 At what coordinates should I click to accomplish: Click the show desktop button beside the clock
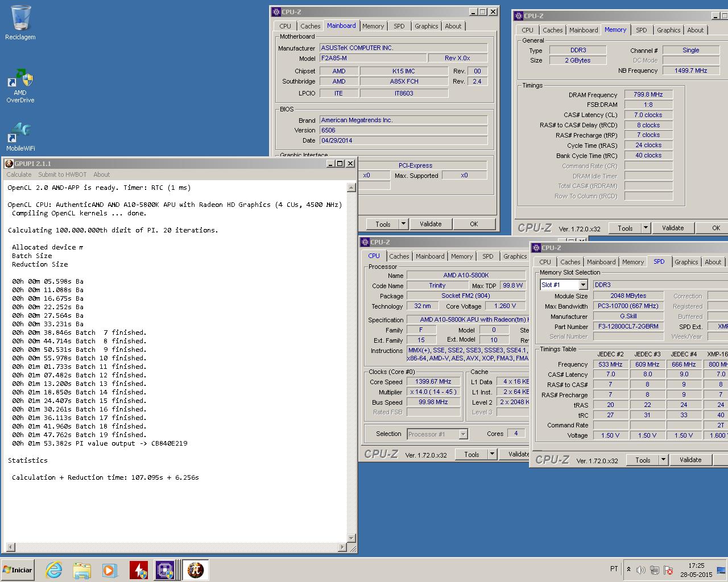pos(722,570)
